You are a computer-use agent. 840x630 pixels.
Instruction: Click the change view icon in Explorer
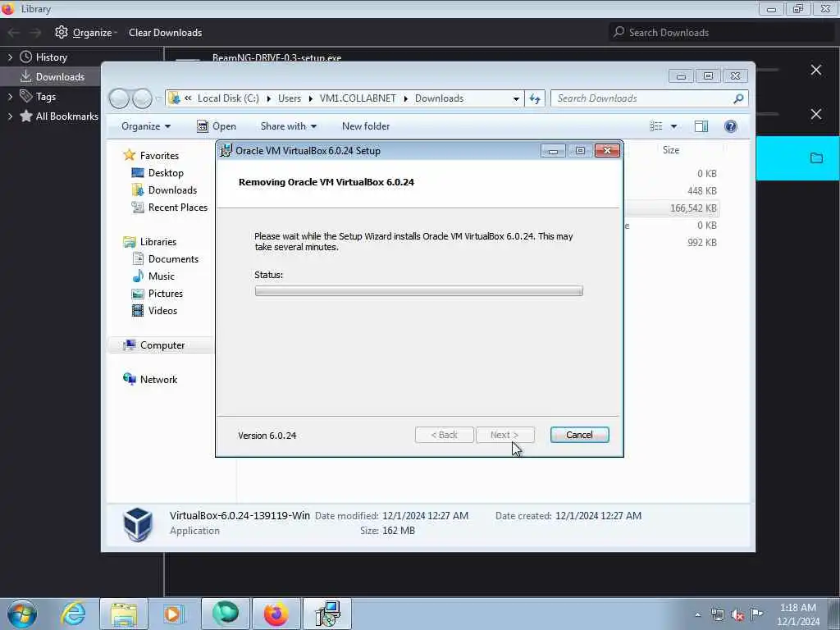click(x=655, y=126)
